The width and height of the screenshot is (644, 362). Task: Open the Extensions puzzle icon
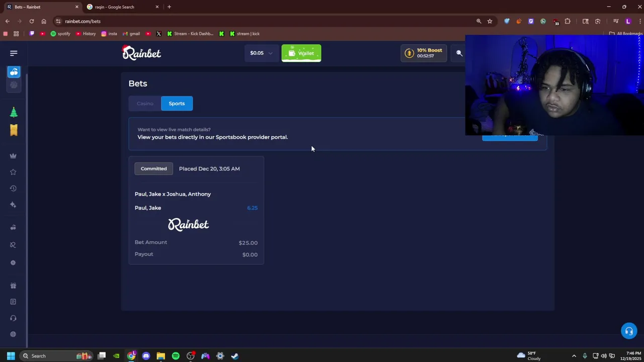click(x=568, y=21)
